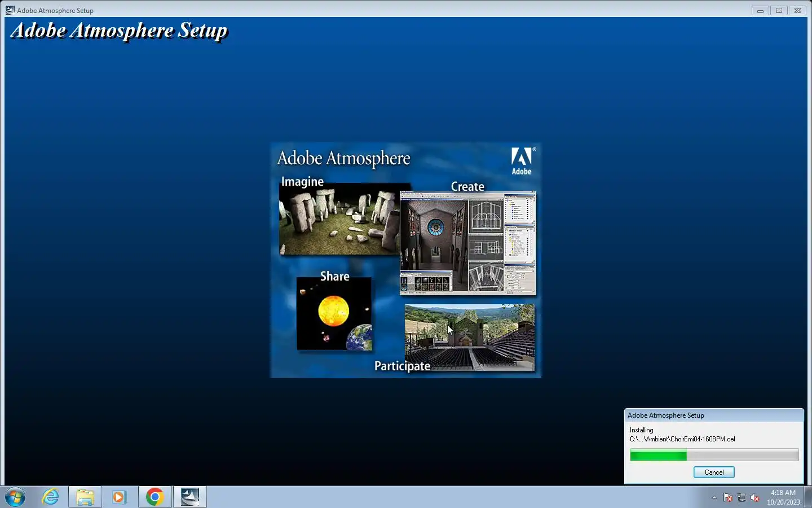
Task: Open the Windows Start menu
Action: point(15,497)
